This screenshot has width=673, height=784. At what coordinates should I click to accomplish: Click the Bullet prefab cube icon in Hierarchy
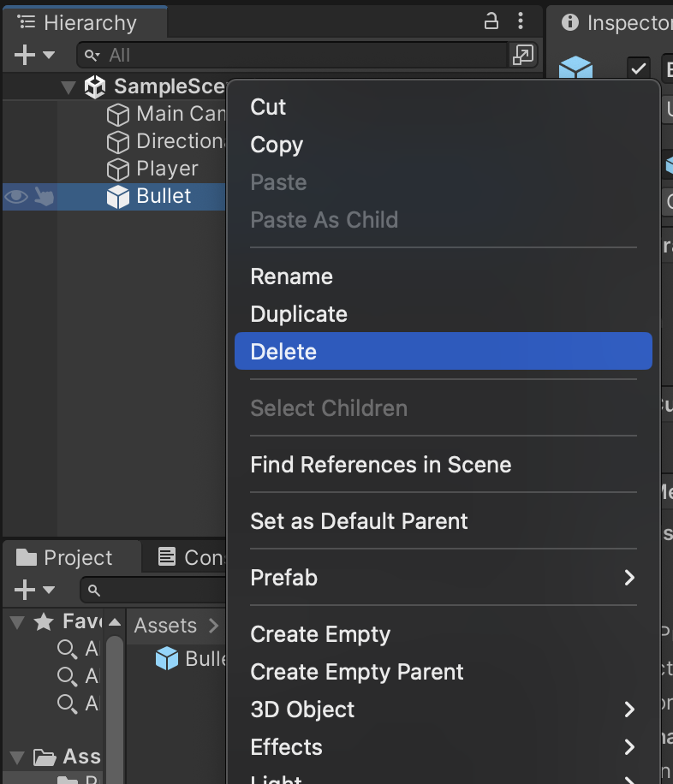pos(118,197)
